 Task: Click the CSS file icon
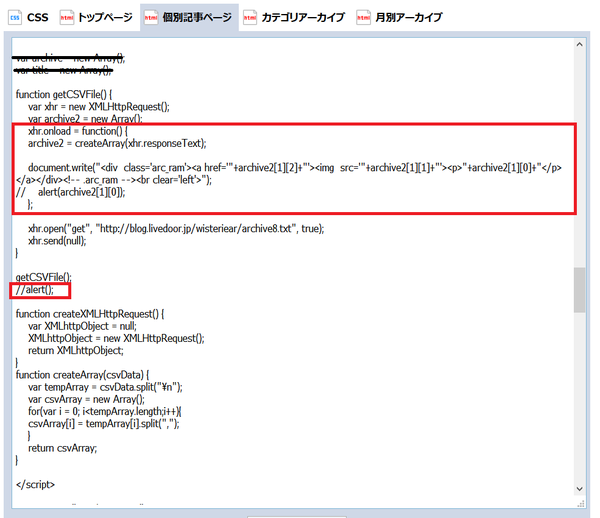[x=15, y=17]
